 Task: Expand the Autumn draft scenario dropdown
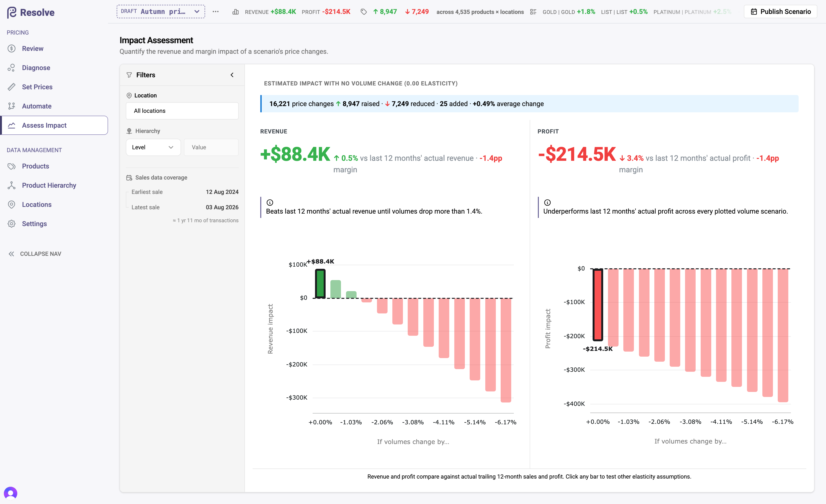(161, 11)
